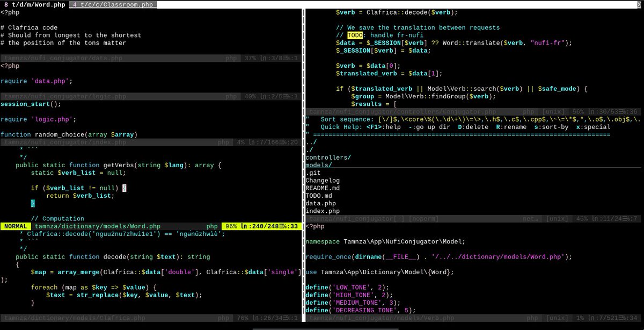Place cursor on require 'data.php'; line
The width and height of the screenshot is (644, 330).
[36, 81]
